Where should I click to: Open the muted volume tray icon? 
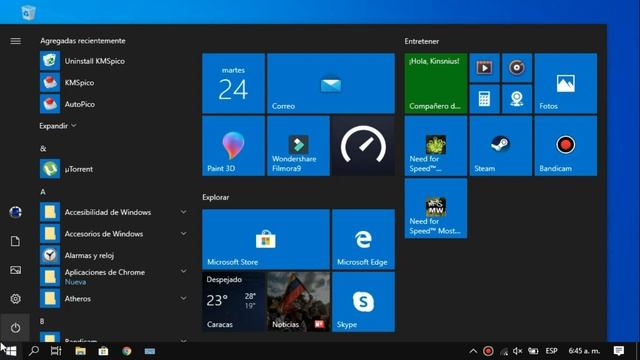coord(518,351)
